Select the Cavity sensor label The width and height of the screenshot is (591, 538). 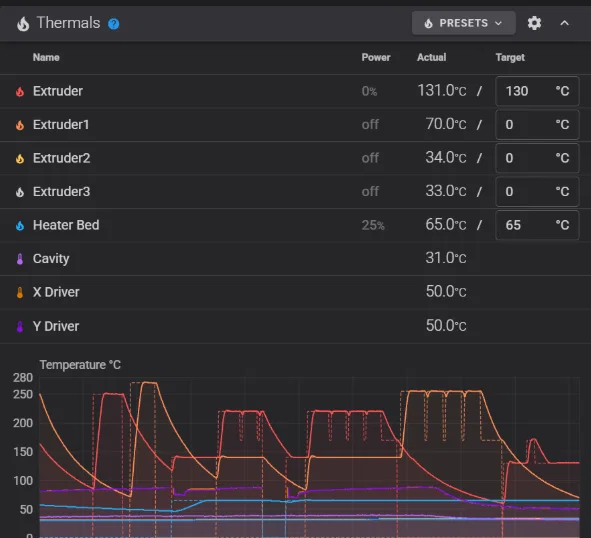click(51, 259)
